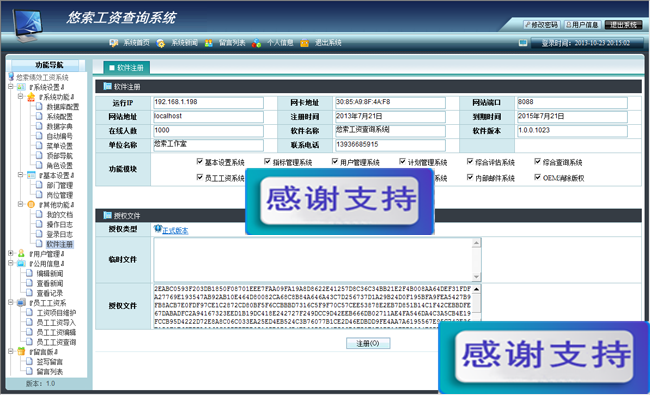Collapse the 系统设置 tree node
This screenshot has width=650, height=395.
pyautogui.click(x=11, y=87)
